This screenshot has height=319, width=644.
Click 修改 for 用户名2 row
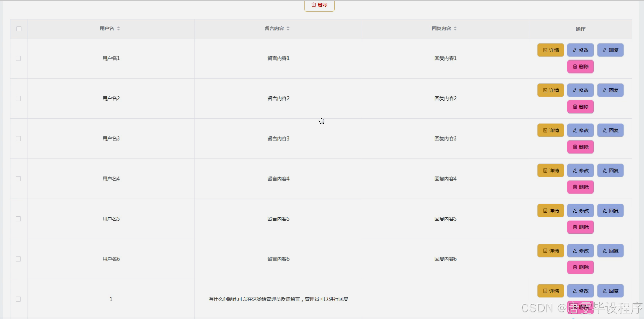(580, 90)
